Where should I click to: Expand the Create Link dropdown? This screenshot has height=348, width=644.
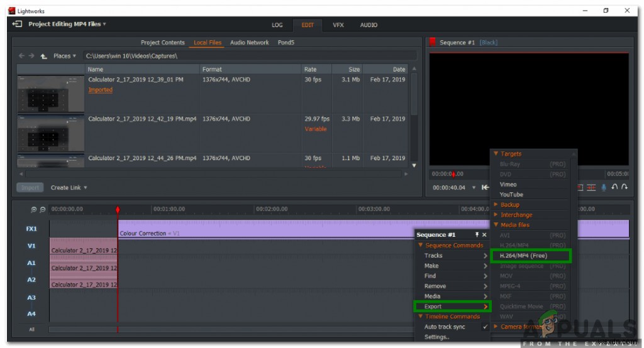[69, 187]
